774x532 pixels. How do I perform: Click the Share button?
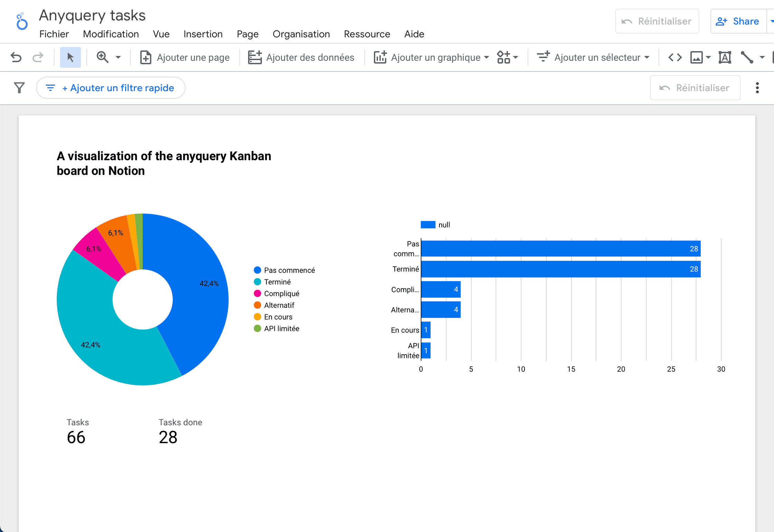click(738, 21)
